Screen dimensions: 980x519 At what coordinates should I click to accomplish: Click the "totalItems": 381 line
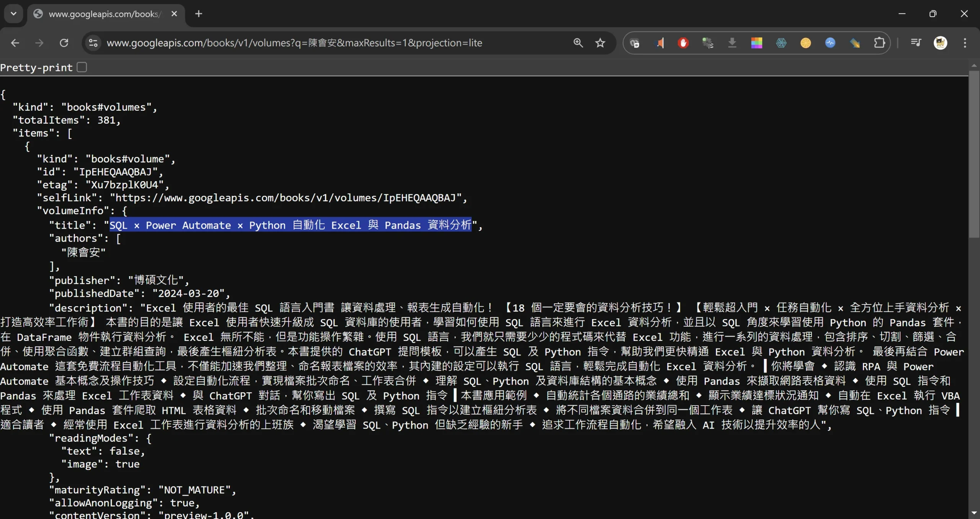click(67, 120)
